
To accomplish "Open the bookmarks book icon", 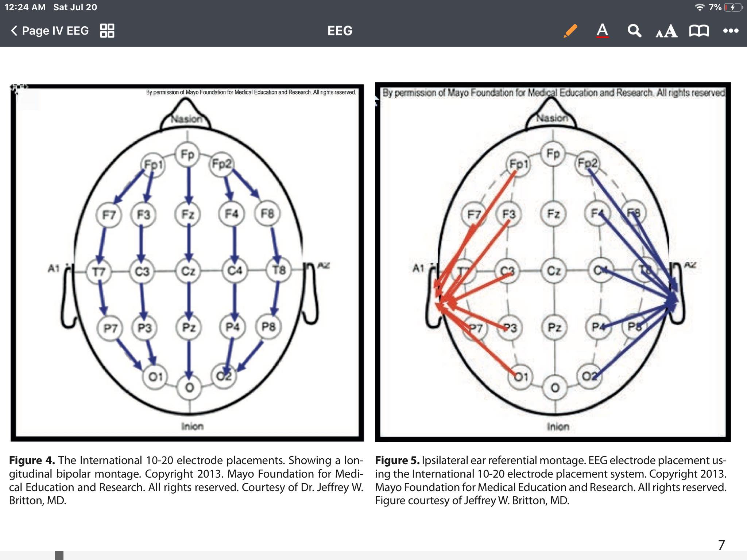I will coord(699,31).
